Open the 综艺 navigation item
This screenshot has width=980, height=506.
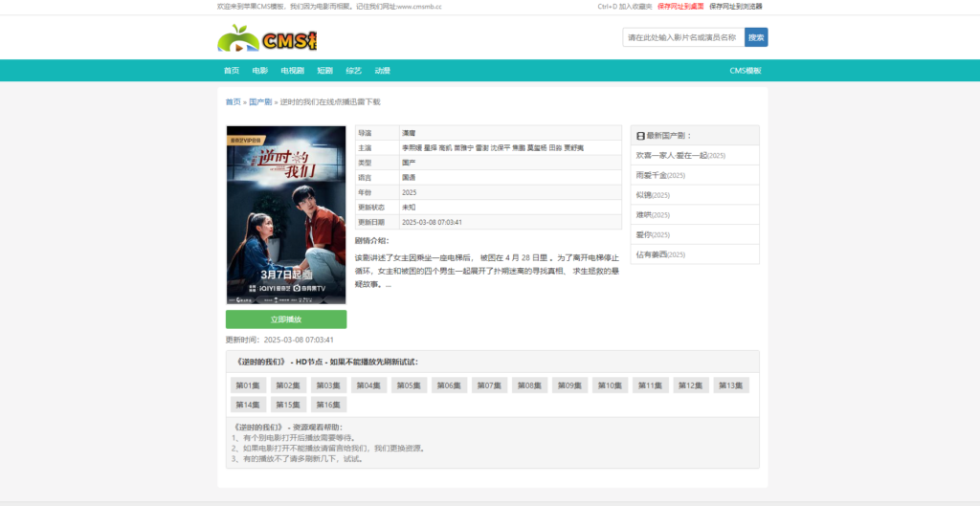tap(354, 71)
